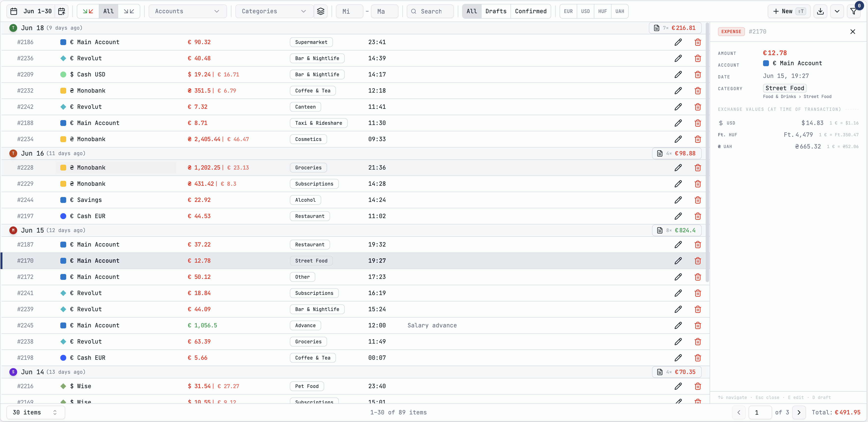Click Main Account blue swatch in detail panel
The height and width of the screenshot is (422, 868).
point(766,63)
